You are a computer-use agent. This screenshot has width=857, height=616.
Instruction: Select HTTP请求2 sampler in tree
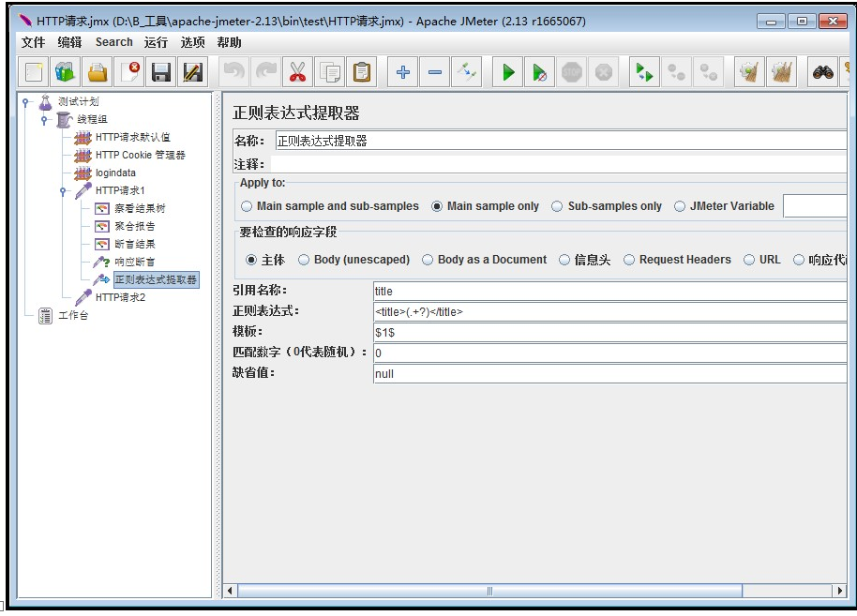(120, 297)
